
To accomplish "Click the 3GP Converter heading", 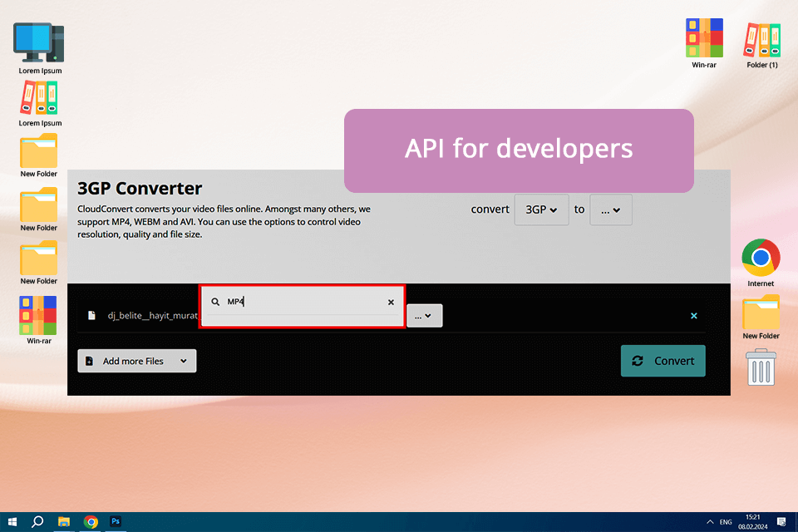I will (x=140, y=189).
